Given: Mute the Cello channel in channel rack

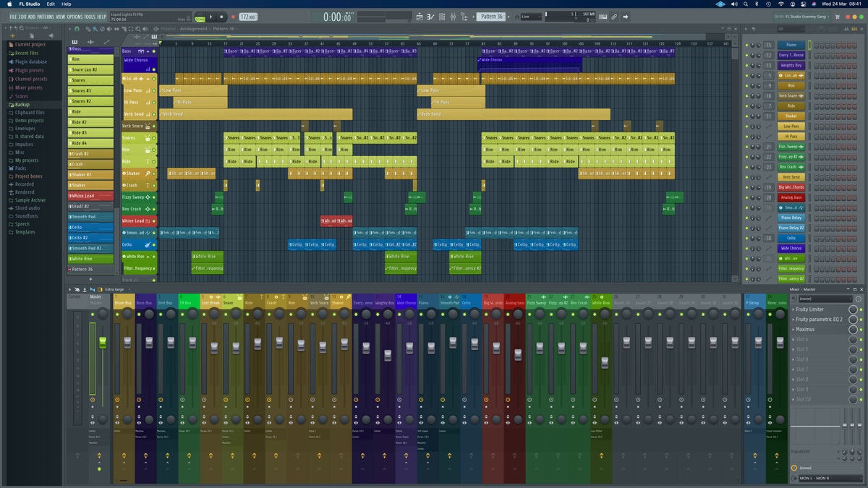Looking at the screenshot, I should tap(746, 238).
